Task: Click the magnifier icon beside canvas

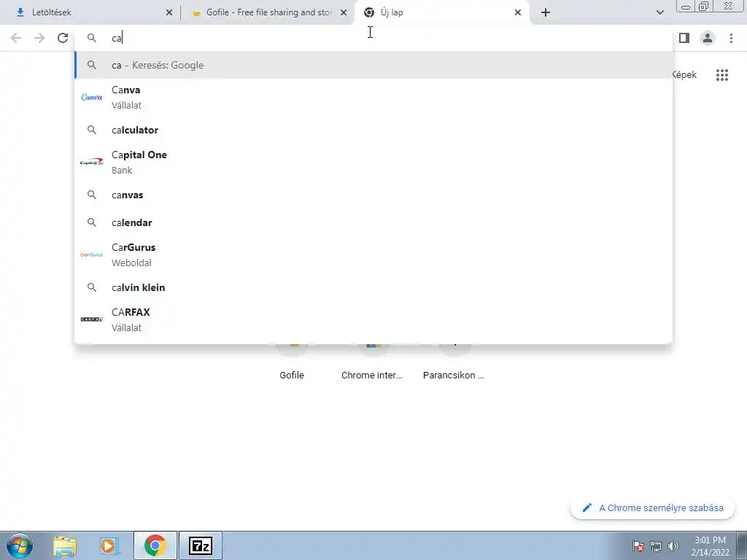Action: point(91,195)
